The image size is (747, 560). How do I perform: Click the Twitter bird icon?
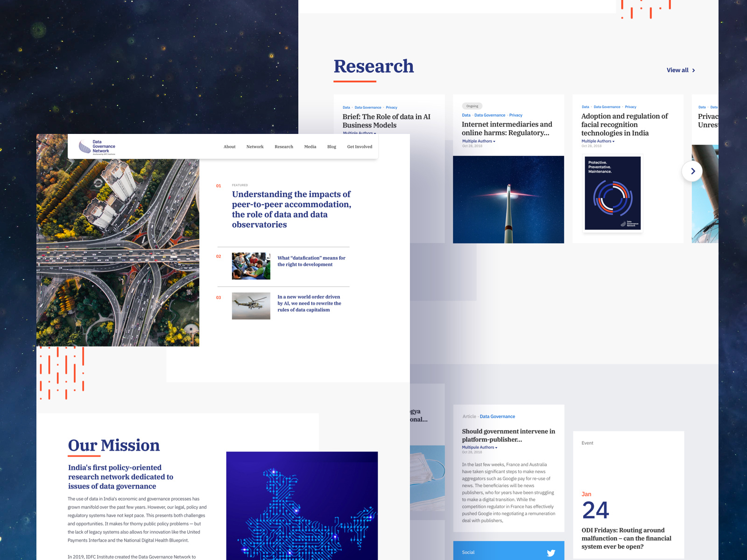(551, 553)
